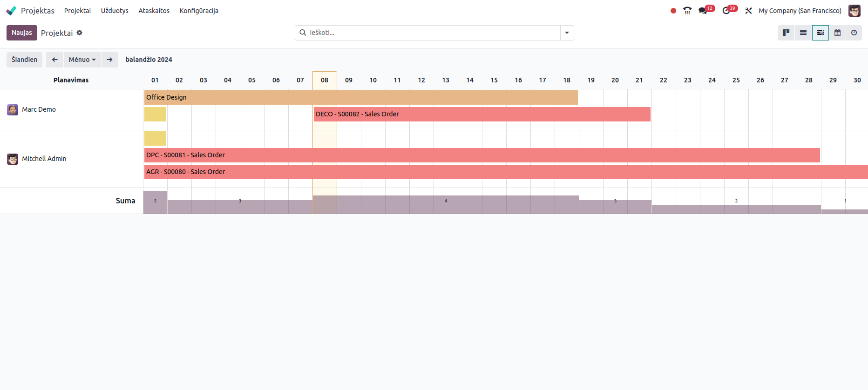Open the Calendar view
Screen dimensions: 868x390
837,33
